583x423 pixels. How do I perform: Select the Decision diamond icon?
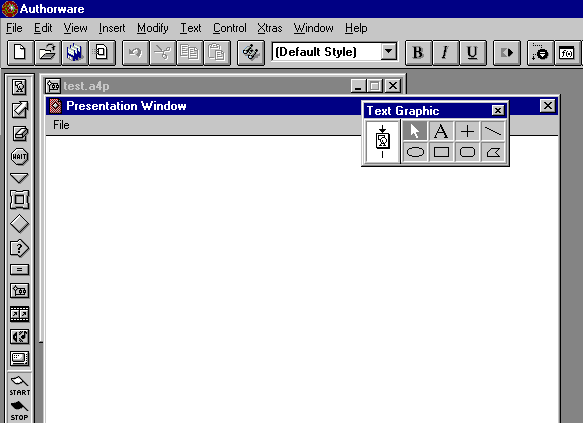[19, 224]
